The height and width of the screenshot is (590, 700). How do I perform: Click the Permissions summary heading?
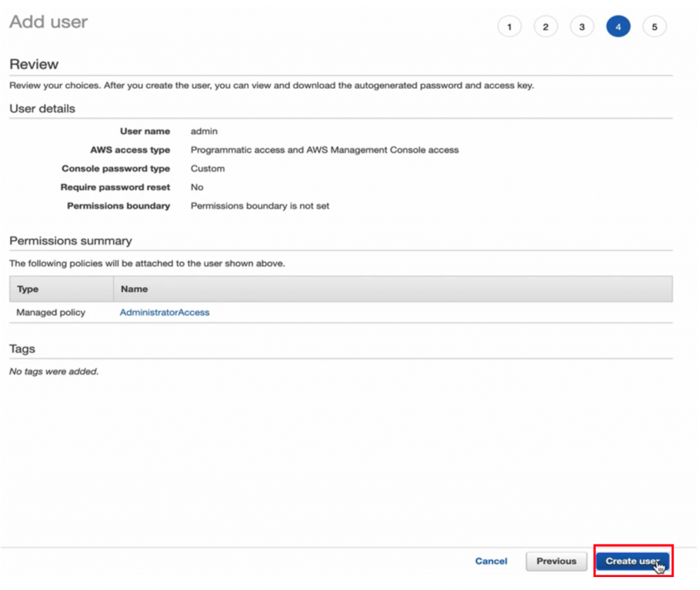pyautogui.click(x=70, y=241)
